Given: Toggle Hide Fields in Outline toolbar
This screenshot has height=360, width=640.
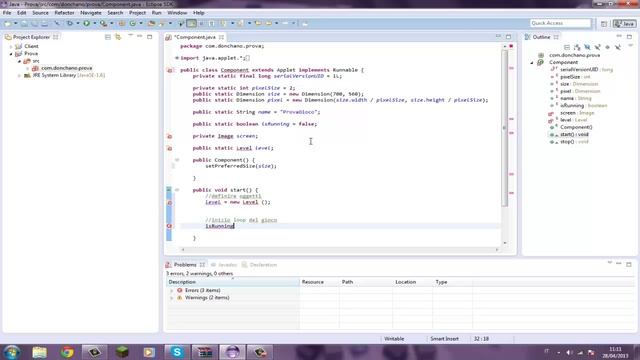Looking at the screenshot, I should (x=587, y=47).
